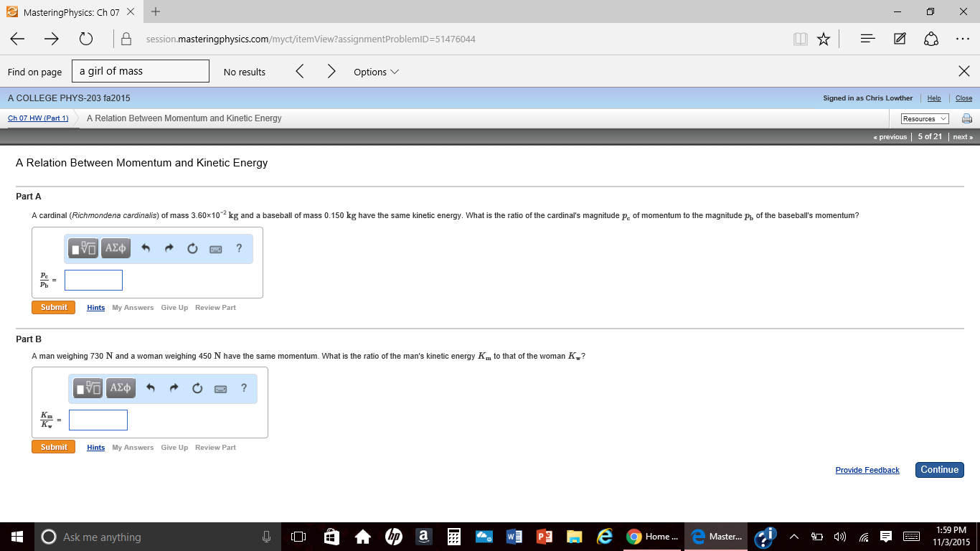Click the printer icon near Resources
Screen dimensions: 980x551
coord(966,118)
